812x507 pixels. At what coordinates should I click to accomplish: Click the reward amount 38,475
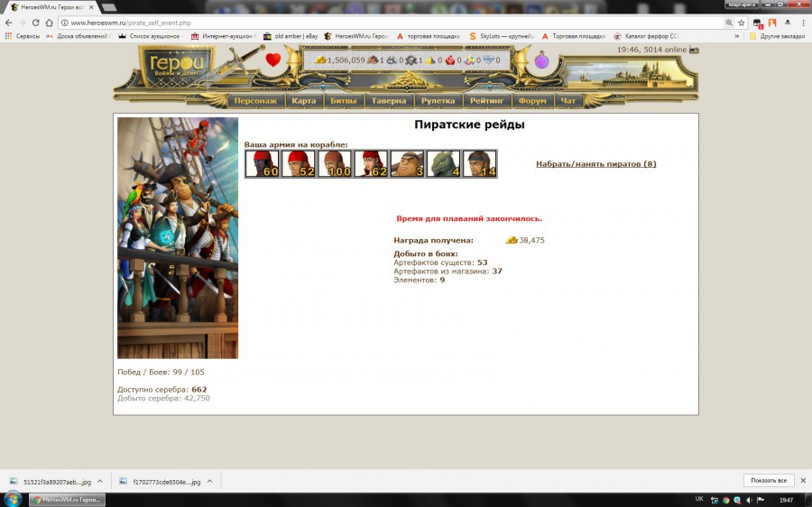click(x=531, y=240)
